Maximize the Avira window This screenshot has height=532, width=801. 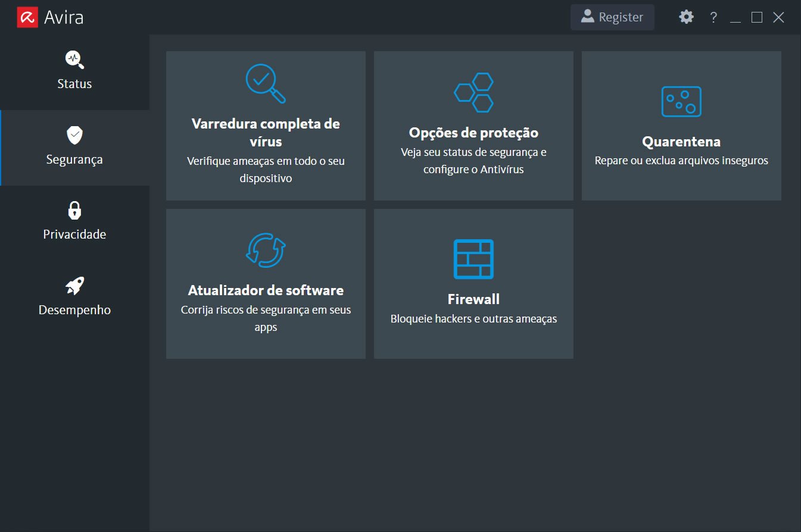(x=756, y=17)
